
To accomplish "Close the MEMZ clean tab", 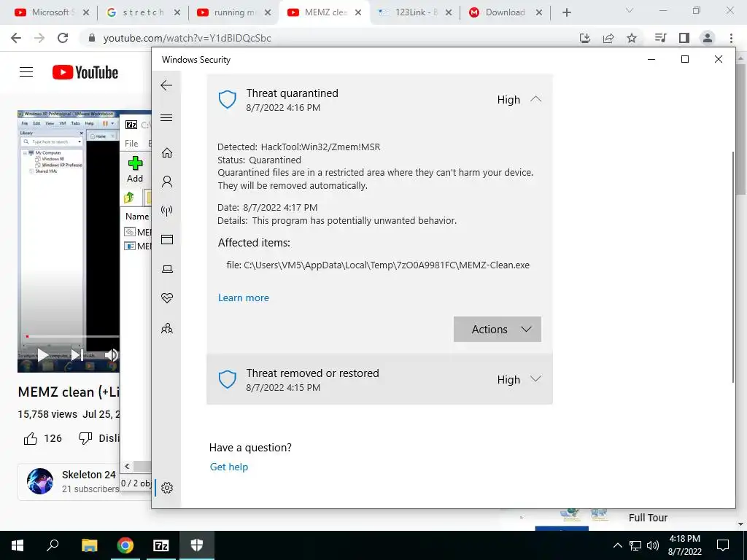I will click(x=358, y=12).
